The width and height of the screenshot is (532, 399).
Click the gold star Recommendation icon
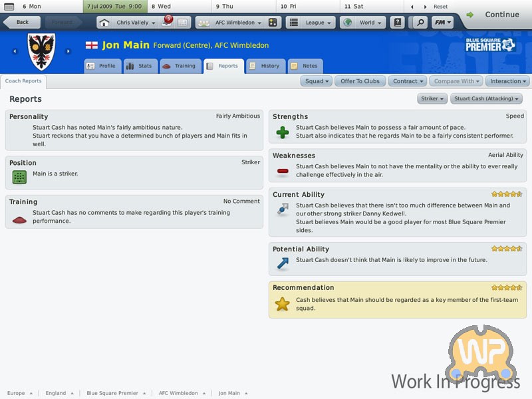coord(282,304)
